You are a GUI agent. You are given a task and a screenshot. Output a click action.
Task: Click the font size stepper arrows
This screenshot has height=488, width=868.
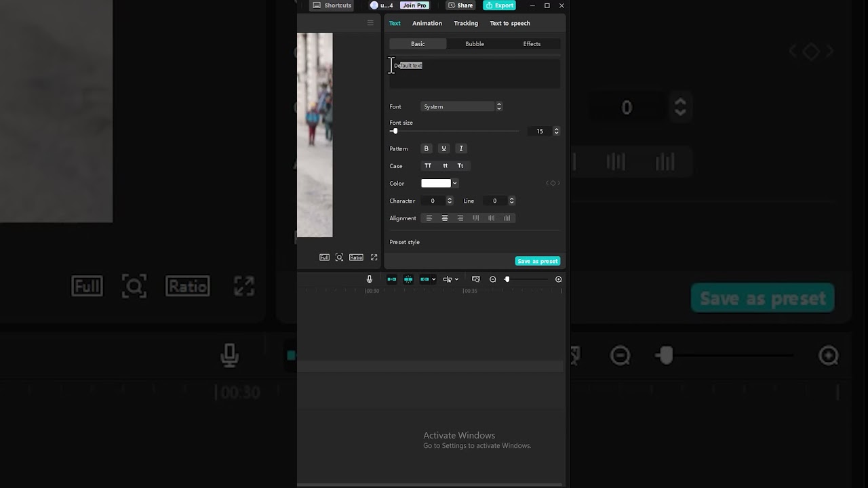[557, 131]
